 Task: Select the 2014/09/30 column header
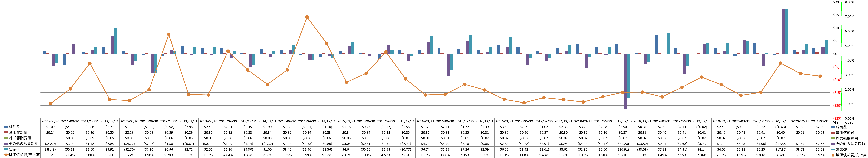click(x=307, y=121)
